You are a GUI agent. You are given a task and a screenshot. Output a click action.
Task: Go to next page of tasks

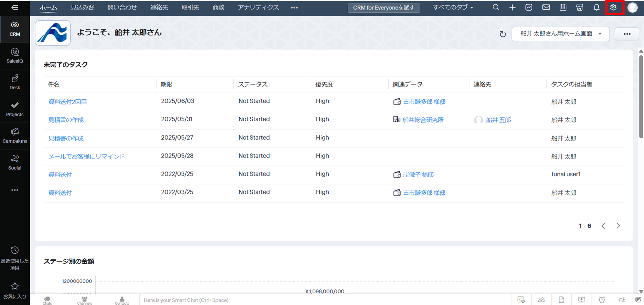coord(618,226)
